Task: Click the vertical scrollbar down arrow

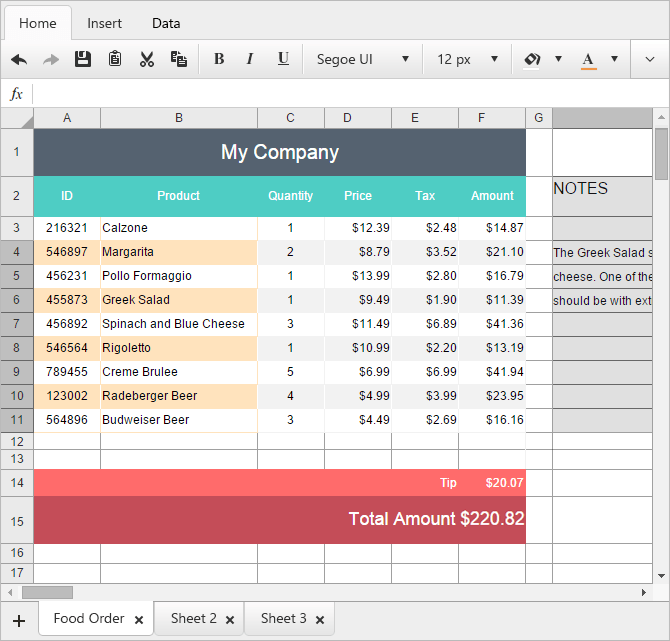Action: point(661,576)
